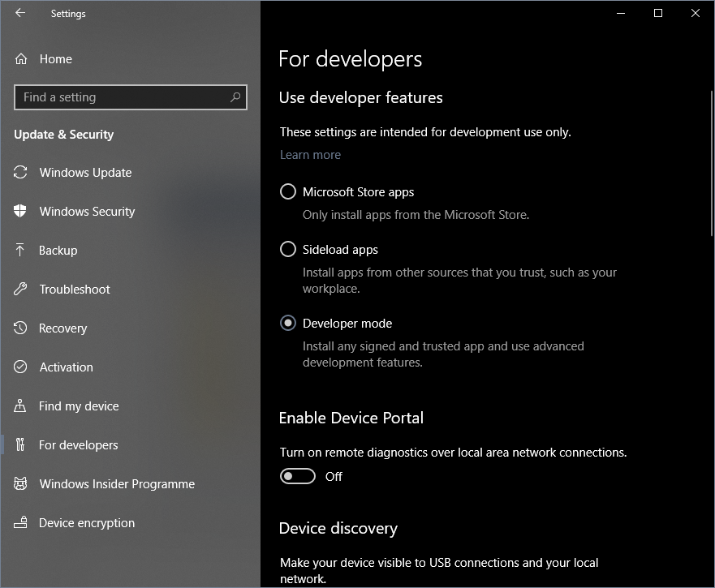
Task: Click the Recovery history icon
Action: (21, 328)
